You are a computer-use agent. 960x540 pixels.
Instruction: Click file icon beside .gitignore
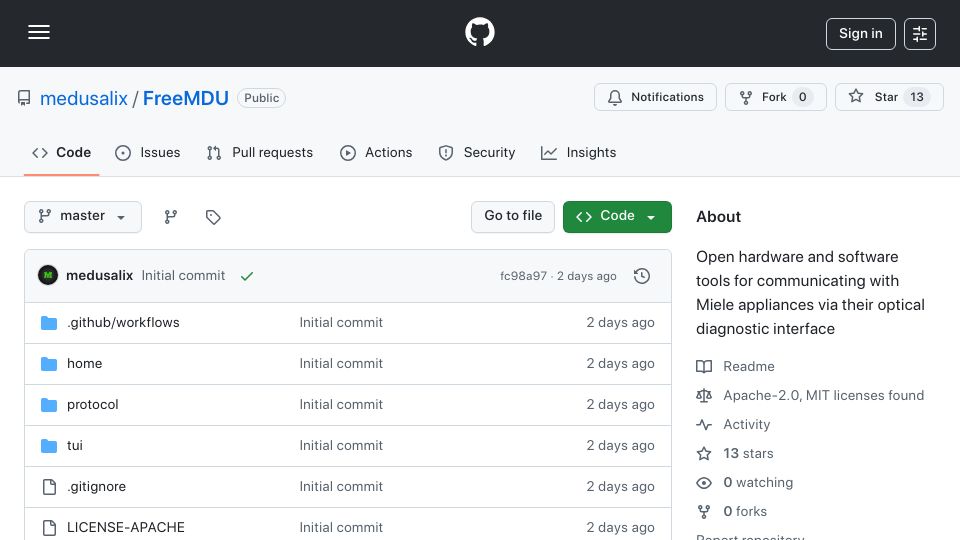tap(49, 487)
